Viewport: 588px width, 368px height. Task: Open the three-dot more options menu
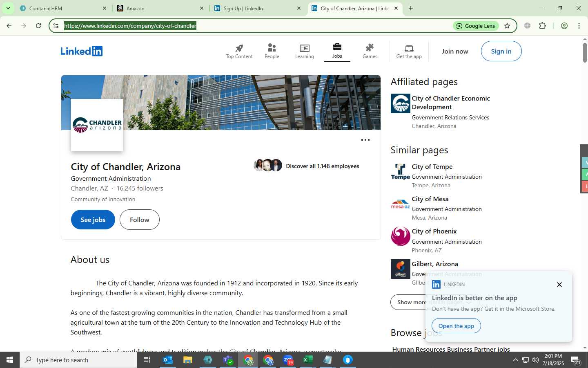(x=365, y=140)
